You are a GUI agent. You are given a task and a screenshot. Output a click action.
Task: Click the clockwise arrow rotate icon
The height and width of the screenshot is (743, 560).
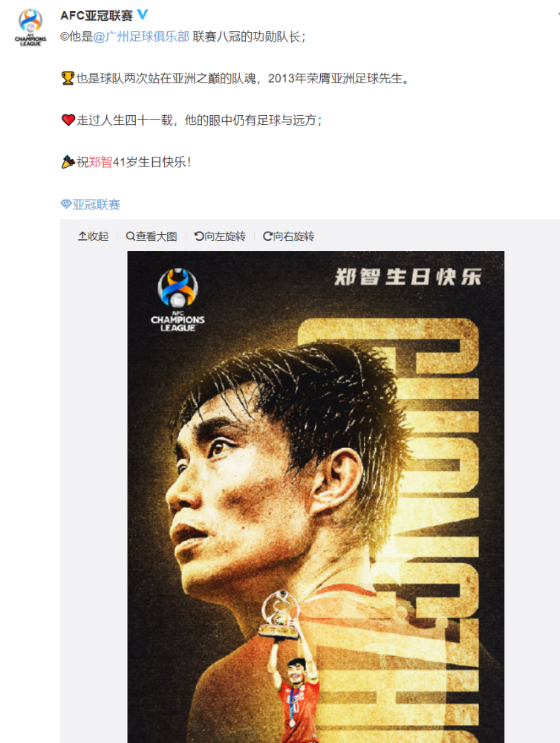pyautogui.click(x=267, y=236)
